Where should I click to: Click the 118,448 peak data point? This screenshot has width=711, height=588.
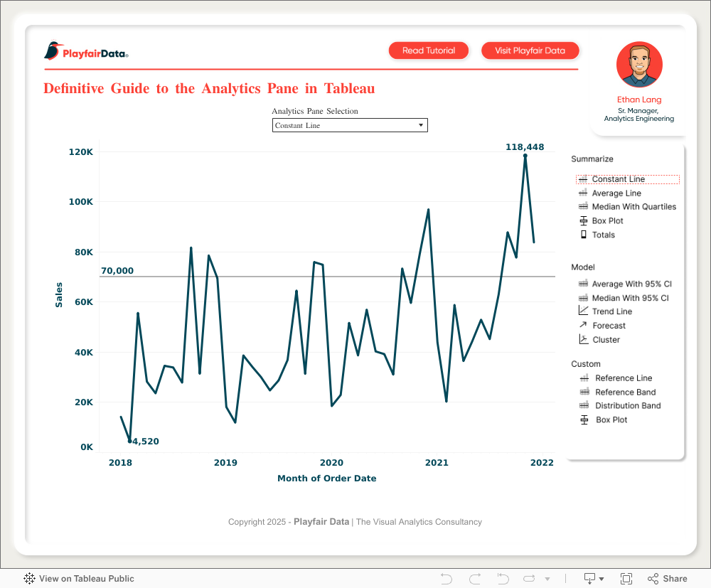point(525,156)
